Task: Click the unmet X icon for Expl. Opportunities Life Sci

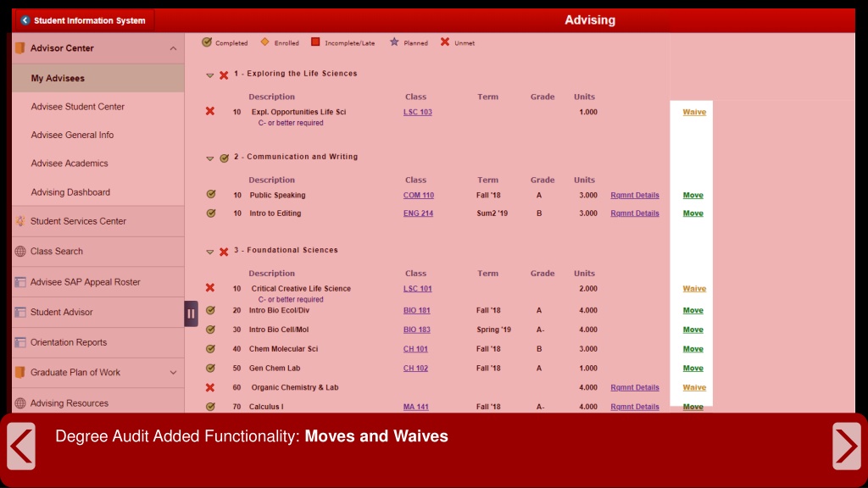Action: (x=210, y=111)
